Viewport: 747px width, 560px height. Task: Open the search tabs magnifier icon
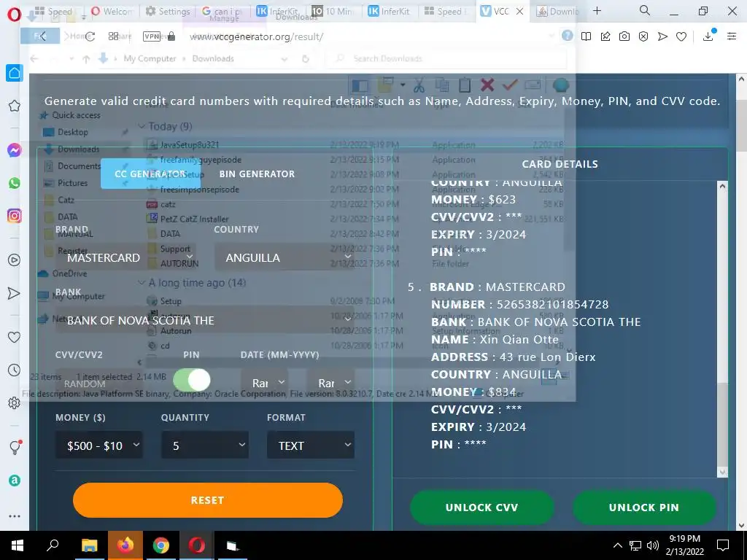click(645, 10)
